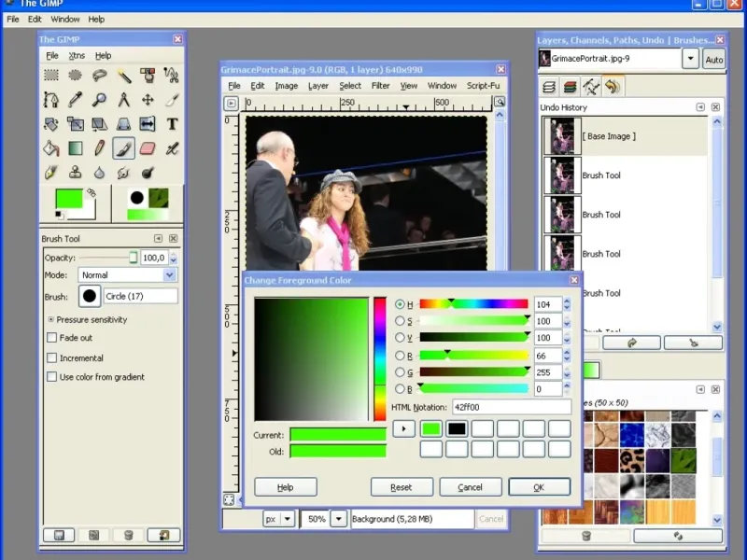This screenshot has height=560, width=747.
Task: Switch to the Layers tab icon
Action: click(x=549, y=87)
